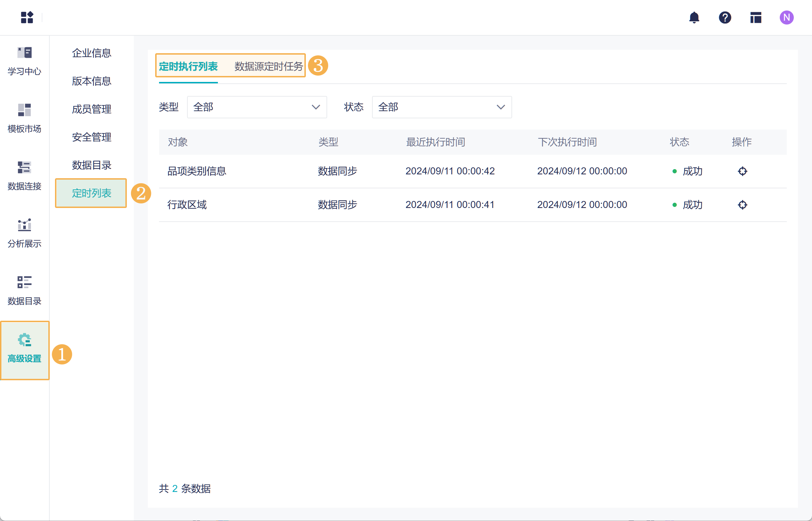Open the user avatar N menu

coord(786,18)
